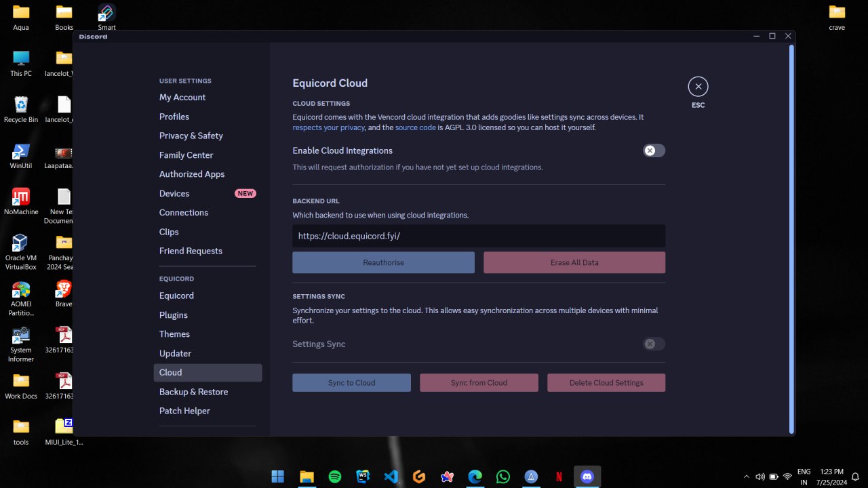Open Wi-Fi network tray icon

click(787, 476)
